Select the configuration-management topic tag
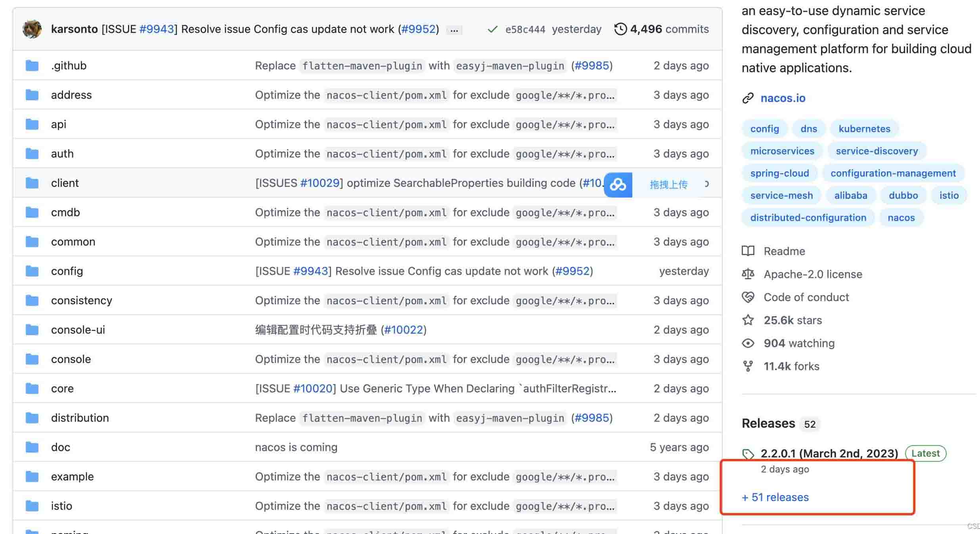Screen dimensions: 980x534 click(893, 173)
